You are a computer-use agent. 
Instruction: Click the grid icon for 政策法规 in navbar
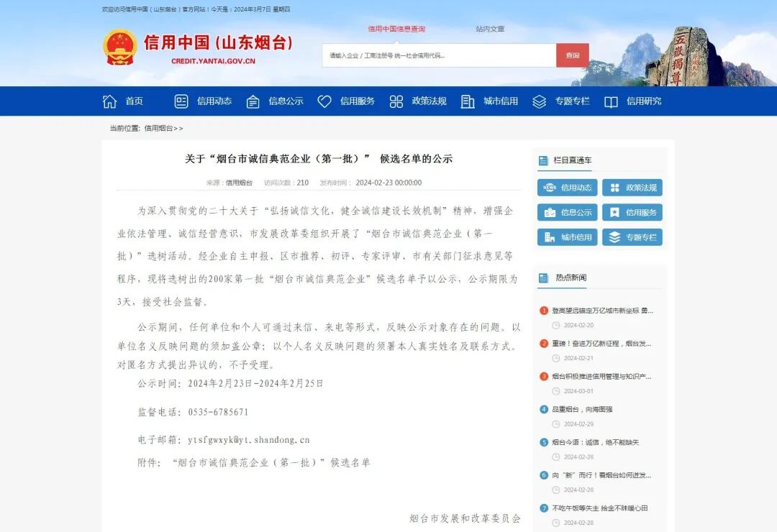(396, 101)
